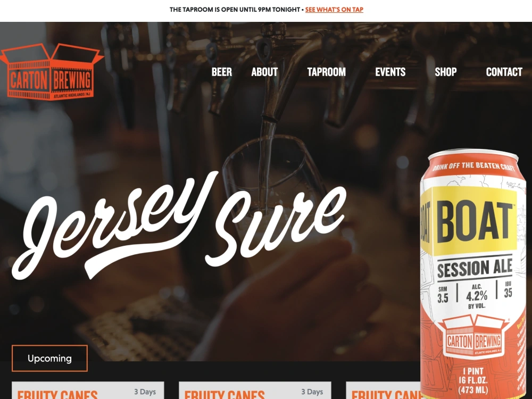Open the Taproom navigation link
Screen dimensions: 532x399
pos(327,72)
